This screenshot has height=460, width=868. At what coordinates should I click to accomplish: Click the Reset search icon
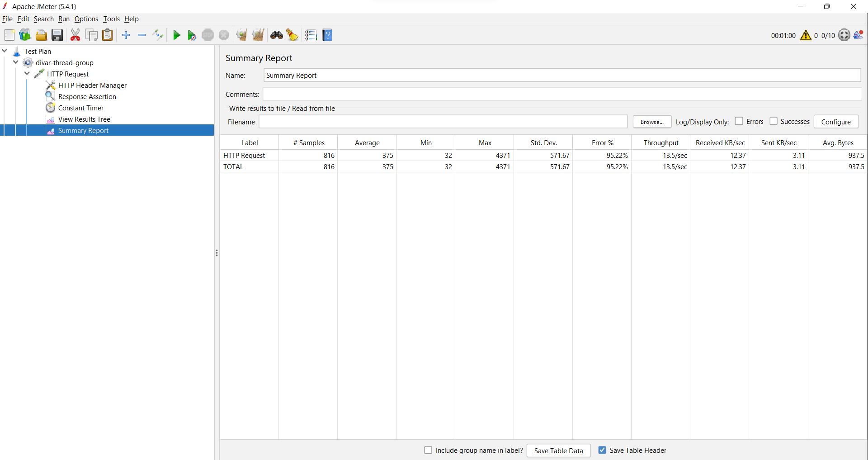292,35
